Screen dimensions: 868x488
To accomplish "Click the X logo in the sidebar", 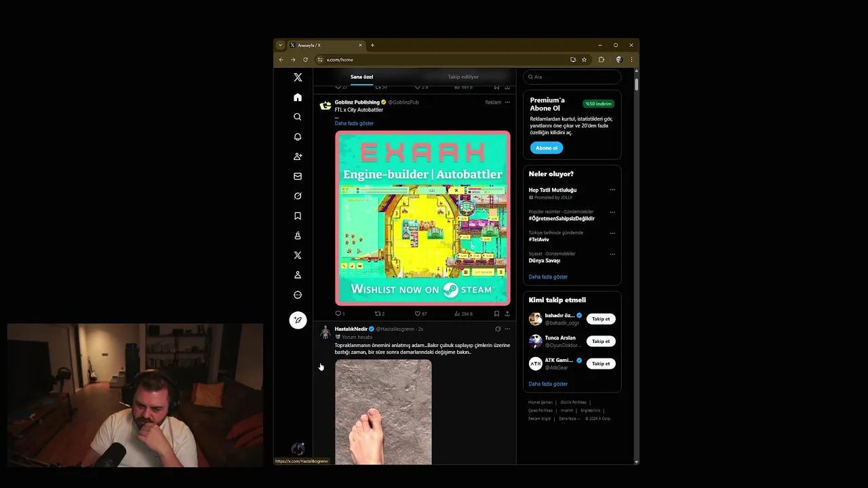I will click(x=298, y=77).
